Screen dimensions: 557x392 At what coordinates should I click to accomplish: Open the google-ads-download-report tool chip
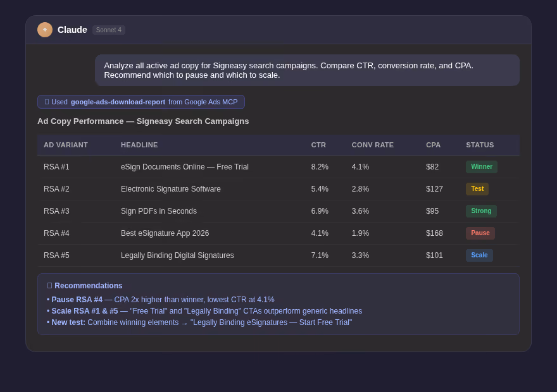(141, 102)
